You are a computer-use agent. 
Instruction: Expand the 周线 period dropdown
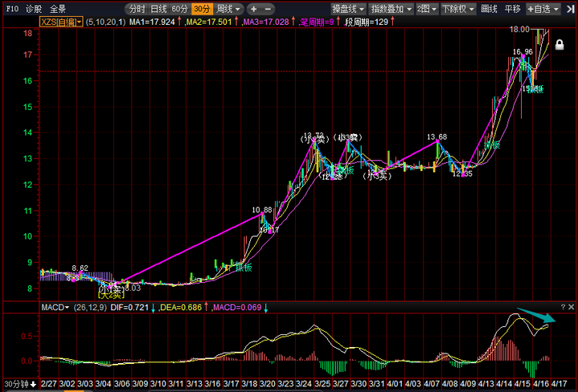pos(228,9)
